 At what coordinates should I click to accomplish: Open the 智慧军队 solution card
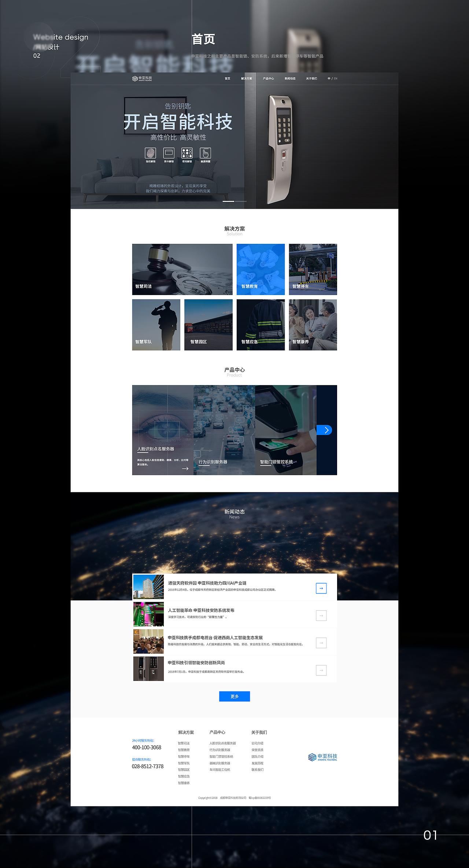(156, 325)
